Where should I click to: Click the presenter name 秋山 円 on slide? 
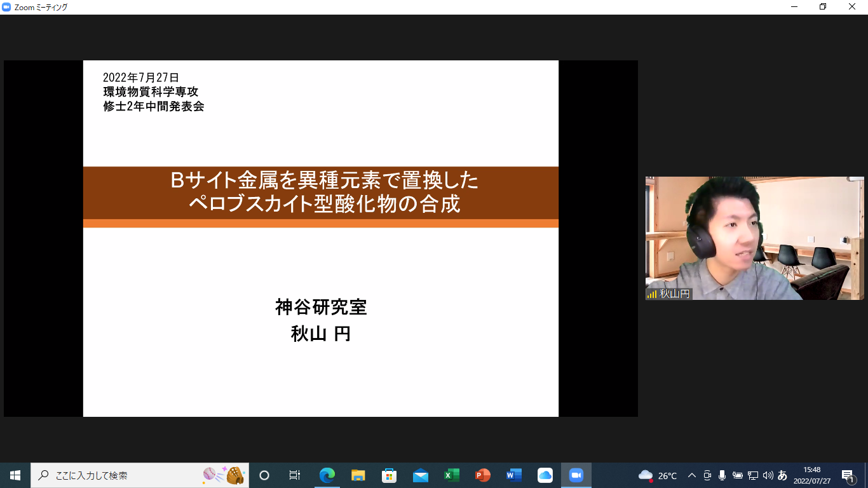pos(321,334)
